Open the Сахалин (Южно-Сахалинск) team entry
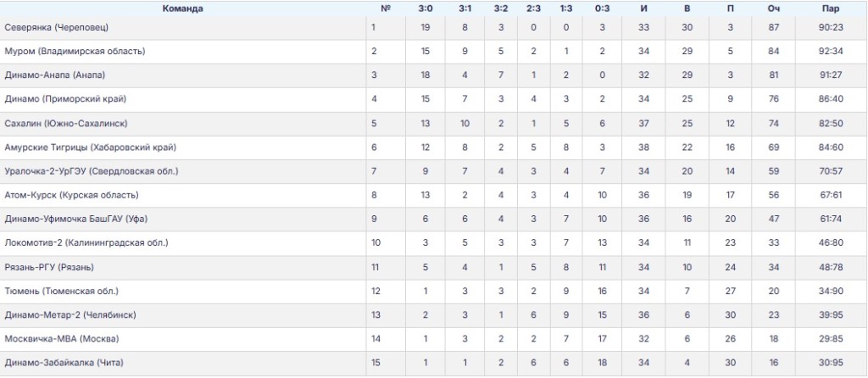Image resolution: width=868 pixels, height=378 pixels. pyautogui.click(x=65, y=124)
